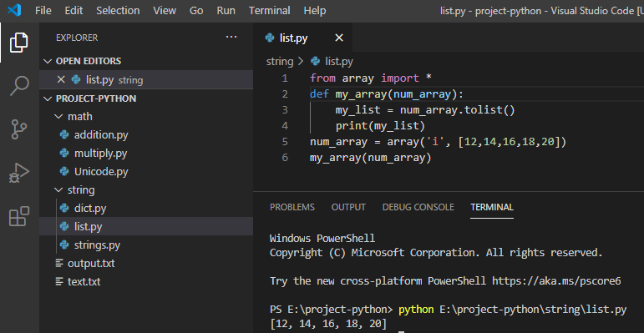
Task: Open the Selection menu
Action: tap(118, 10)
